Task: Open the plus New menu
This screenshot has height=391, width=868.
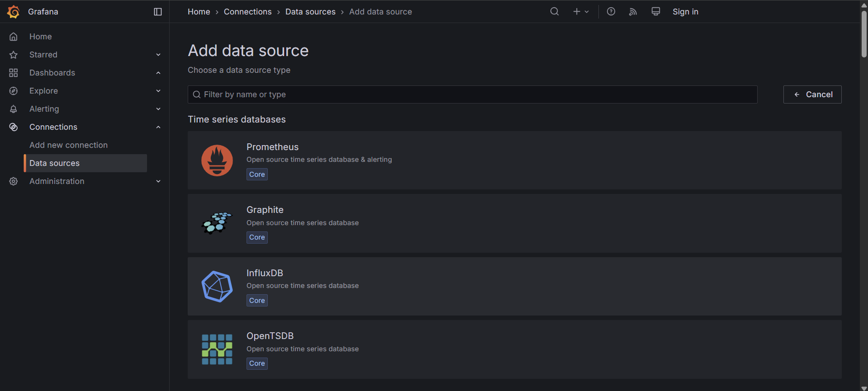Action: click(x=581, y=12)
